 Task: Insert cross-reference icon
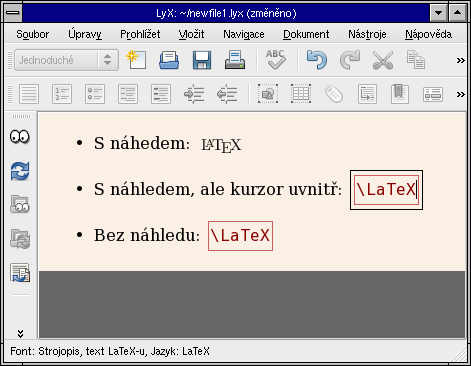(367, 94)
